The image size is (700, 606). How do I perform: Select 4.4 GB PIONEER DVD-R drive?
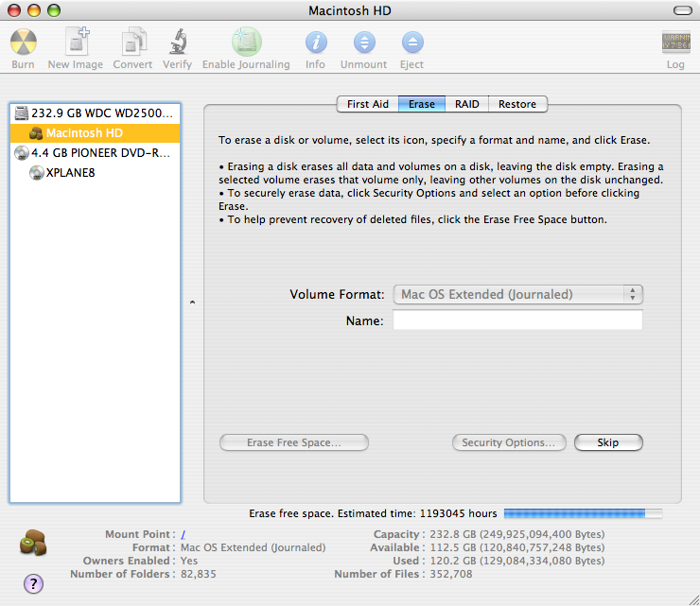pyautogui.click(x=96, y=153)
